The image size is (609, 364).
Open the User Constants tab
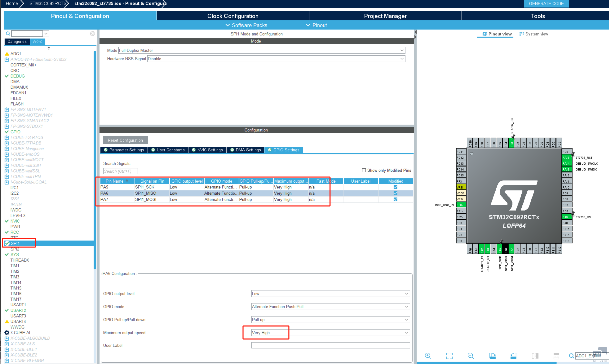pos(168,150)
